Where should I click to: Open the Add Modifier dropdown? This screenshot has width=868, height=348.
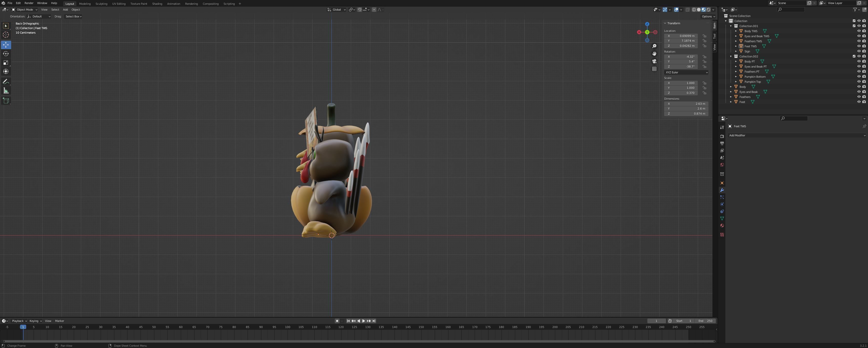coord(797,136)
